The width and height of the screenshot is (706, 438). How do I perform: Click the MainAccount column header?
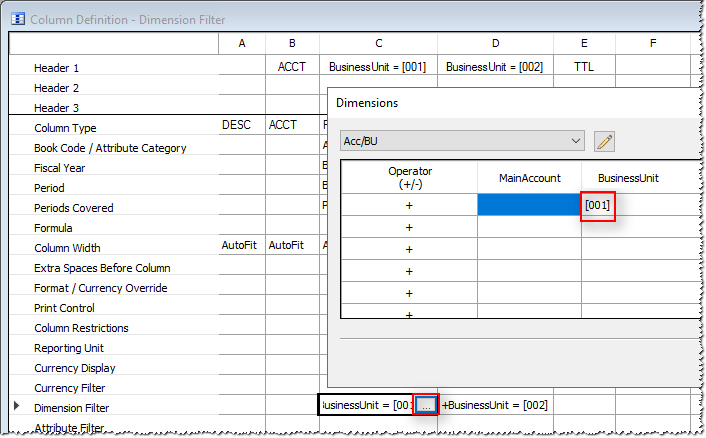click(x=529, y=177)
